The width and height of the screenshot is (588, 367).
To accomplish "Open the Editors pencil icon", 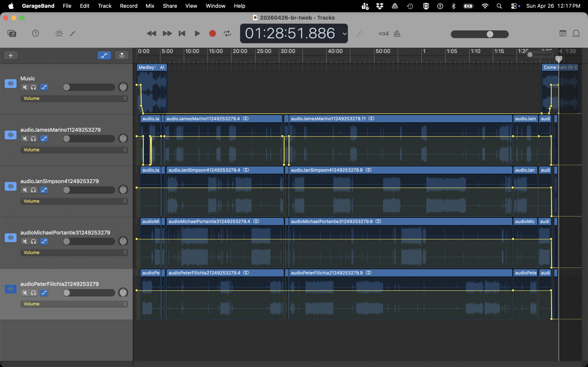I will pyautogui.click(x=72, y=33).
